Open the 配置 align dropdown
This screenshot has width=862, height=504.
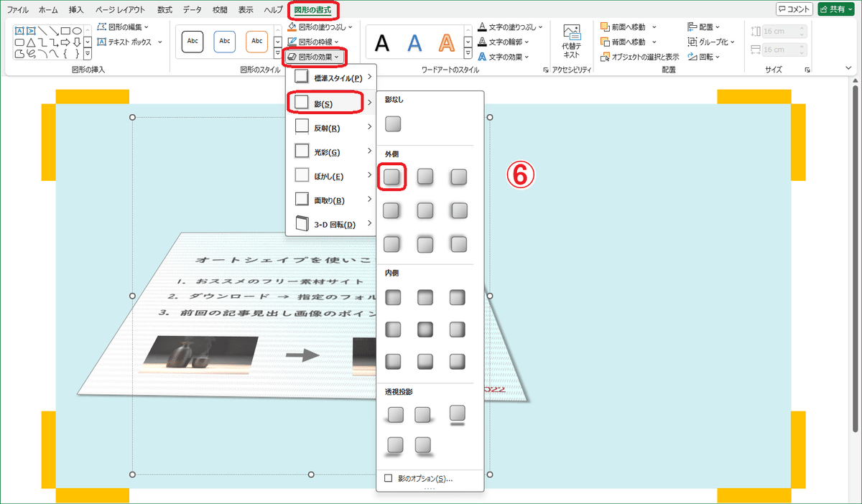pos(705,27)
